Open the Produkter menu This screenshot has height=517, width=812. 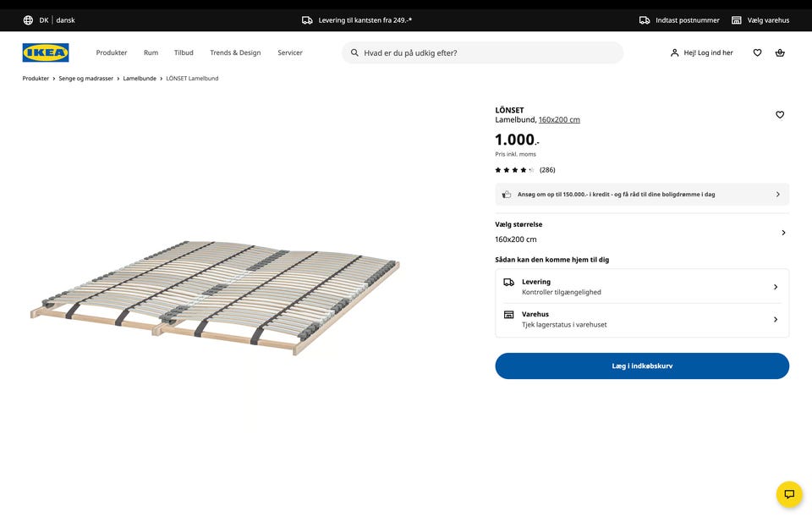(112, 52)
